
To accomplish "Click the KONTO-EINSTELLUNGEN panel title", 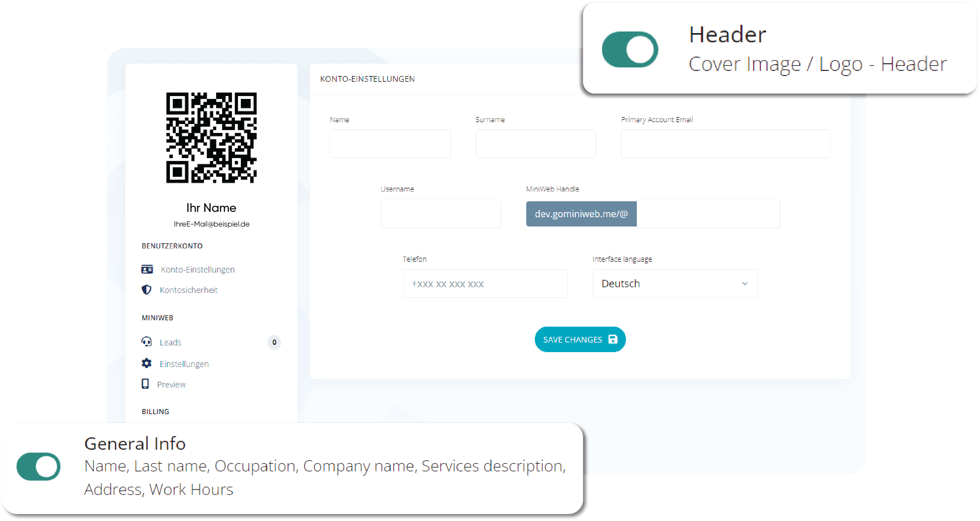I will (367, 79).
